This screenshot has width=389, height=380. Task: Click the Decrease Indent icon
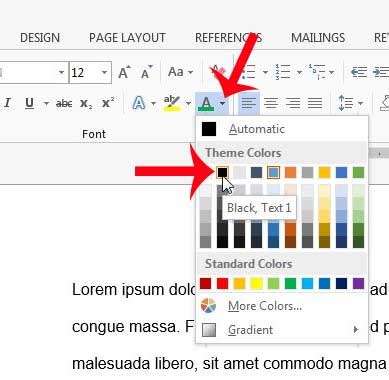(359, 72)
